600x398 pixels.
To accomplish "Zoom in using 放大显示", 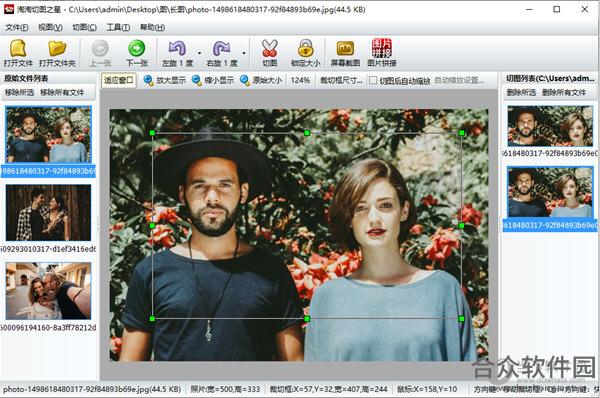I will point(165,80).
